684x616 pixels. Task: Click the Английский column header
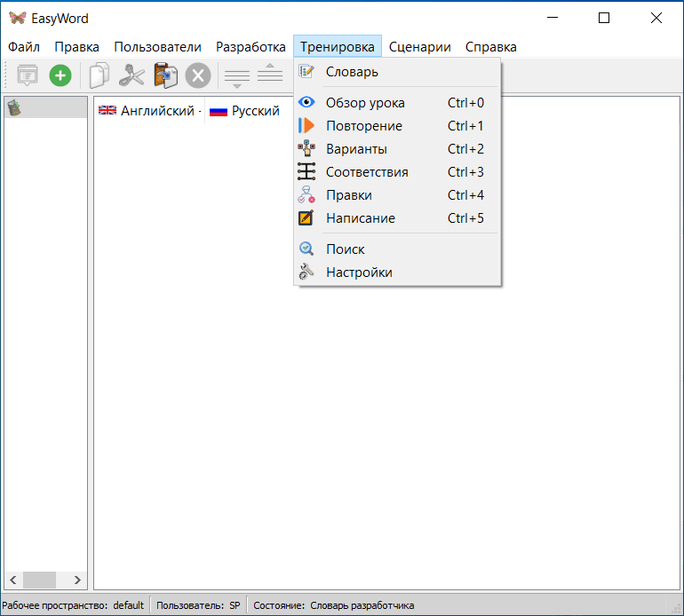[149, 111]
